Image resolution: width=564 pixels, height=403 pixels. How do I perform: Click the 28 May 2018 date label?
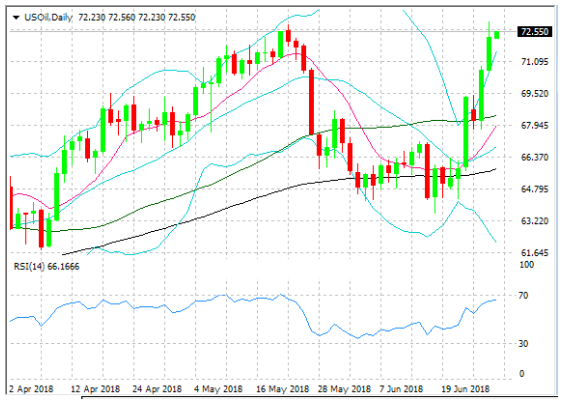[x=344, y=389]
